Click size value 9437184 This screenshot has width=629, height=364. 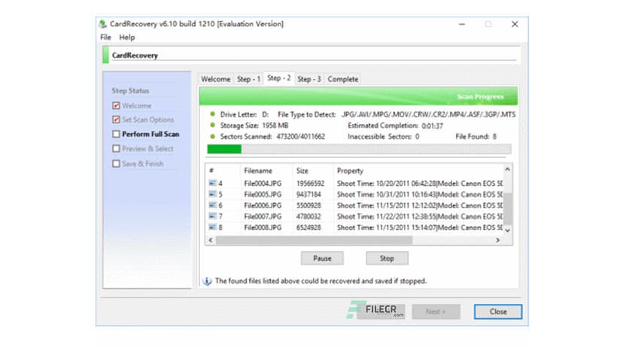tap(309, 195)
